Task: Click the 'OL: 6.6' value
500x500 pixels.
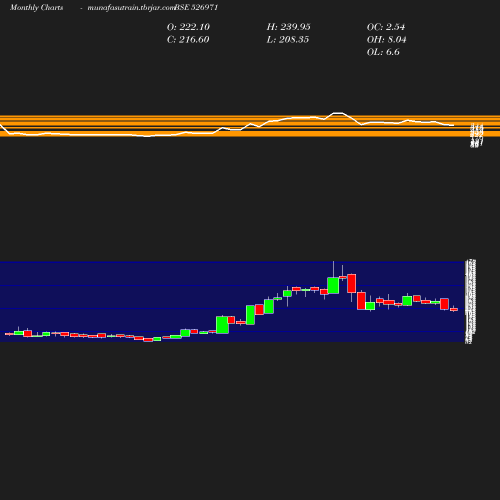Action: pos(383,52)
